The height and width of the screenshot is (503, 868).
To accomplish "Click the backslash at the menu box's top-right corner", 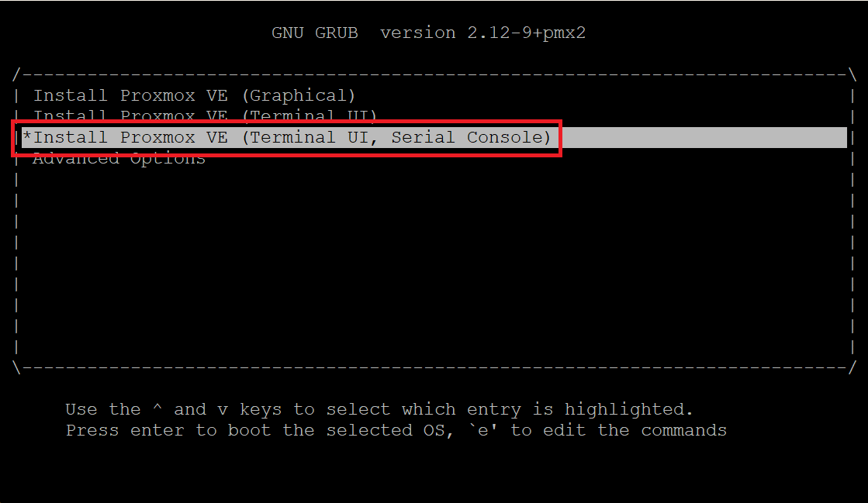I will (852, 74).
